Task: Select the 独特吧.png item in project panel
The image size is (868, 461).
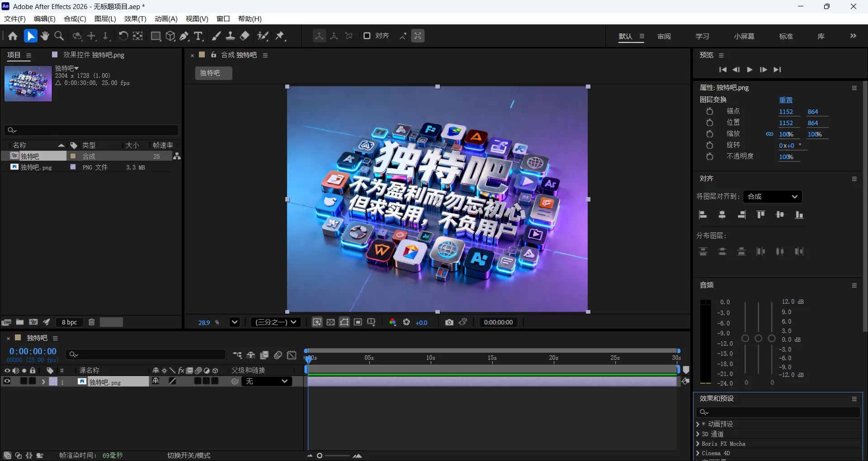Action: (x=36, y=167)
